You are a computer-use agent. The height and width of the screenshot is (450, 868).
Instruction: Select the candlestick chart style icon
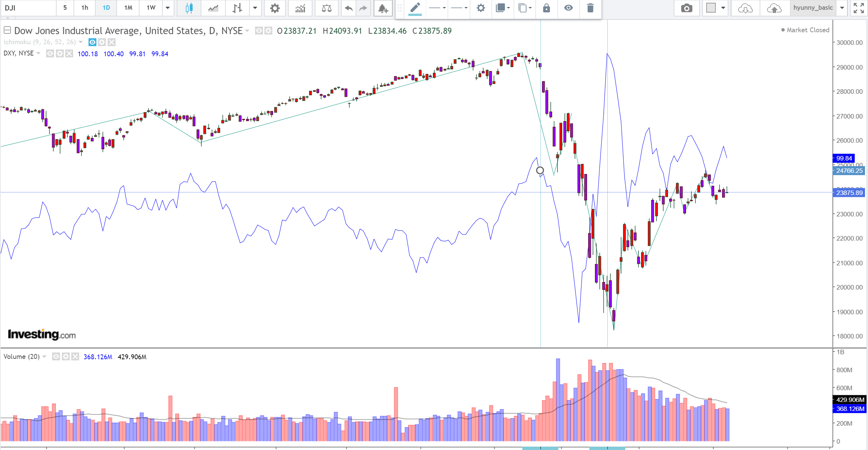tap(189, 8)
